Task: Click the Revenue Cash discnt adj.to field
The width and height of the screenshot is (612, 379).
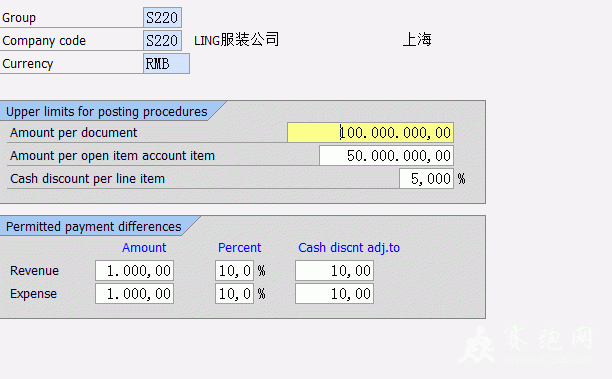Action: [x=334, y=270]
